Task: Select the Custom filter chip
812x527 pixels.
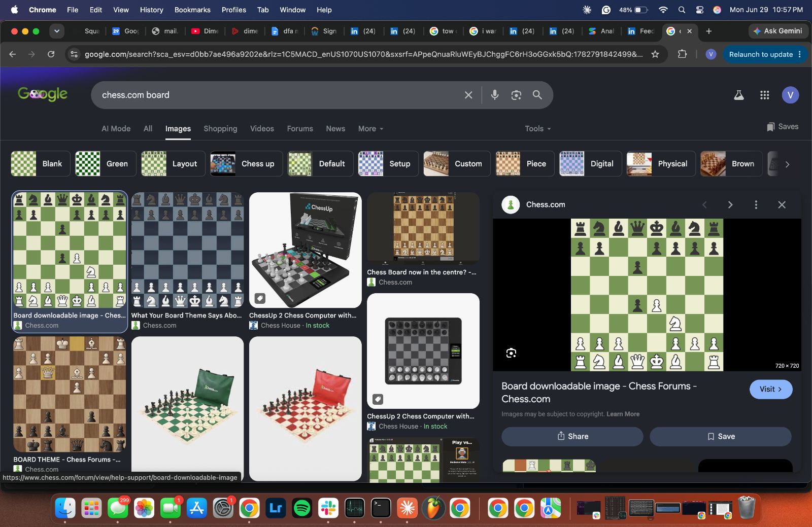Action: click(457, 164)
